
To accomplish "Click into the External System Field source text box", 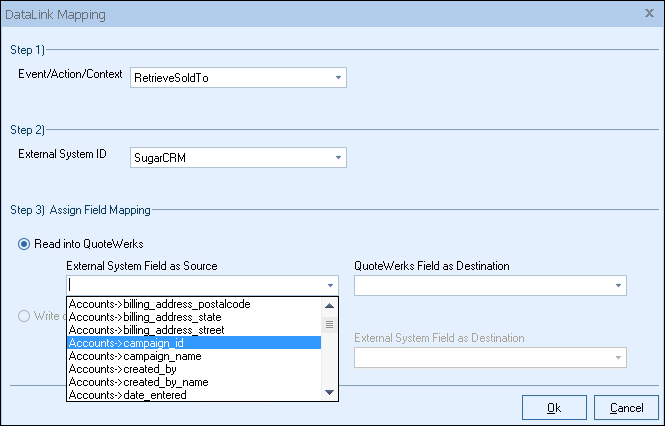I will coord(193,285).
